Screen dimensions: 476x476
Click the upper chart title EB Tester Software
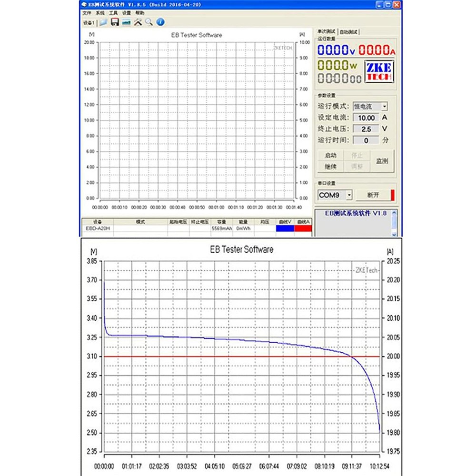click(x=197, y=35)
